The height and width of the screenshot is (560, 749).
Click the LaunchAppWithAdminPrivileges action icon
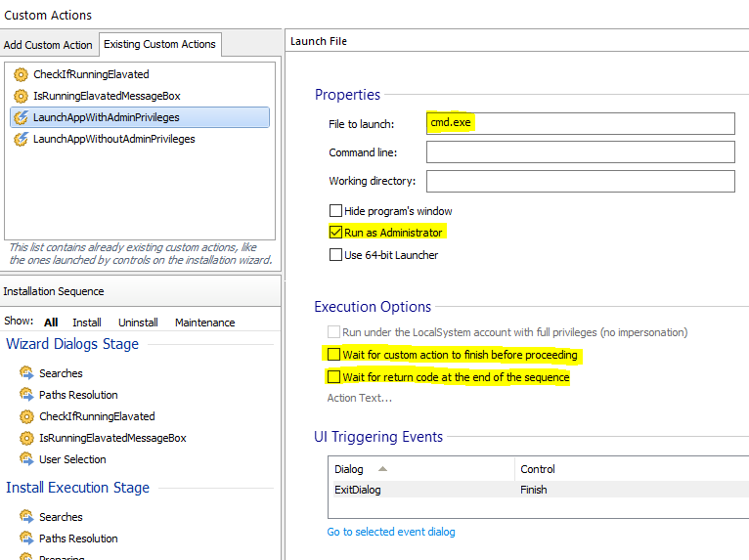point(21,117)
